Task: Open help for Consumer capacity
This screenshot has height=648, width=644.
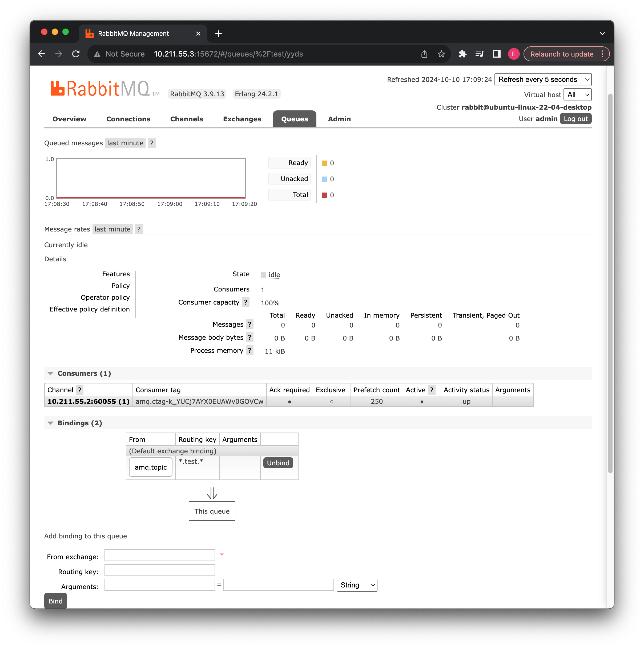Action: click(x=246, y=303)
